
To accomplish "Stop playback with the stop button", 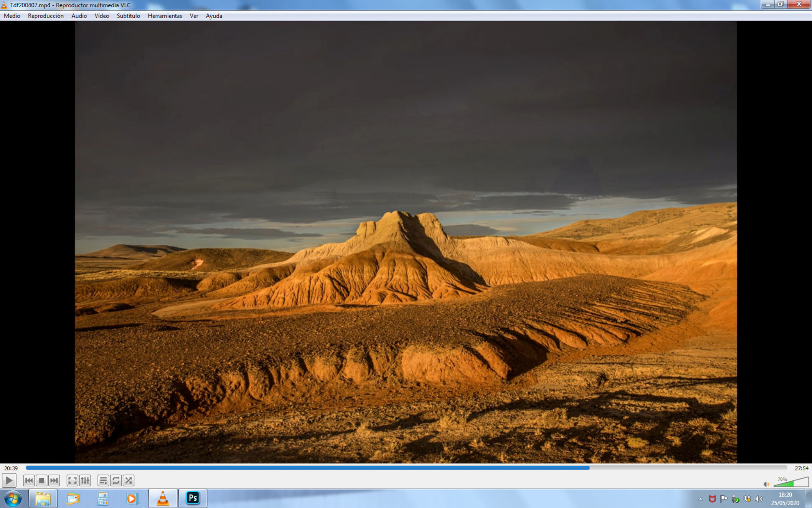I will [41, 480].
